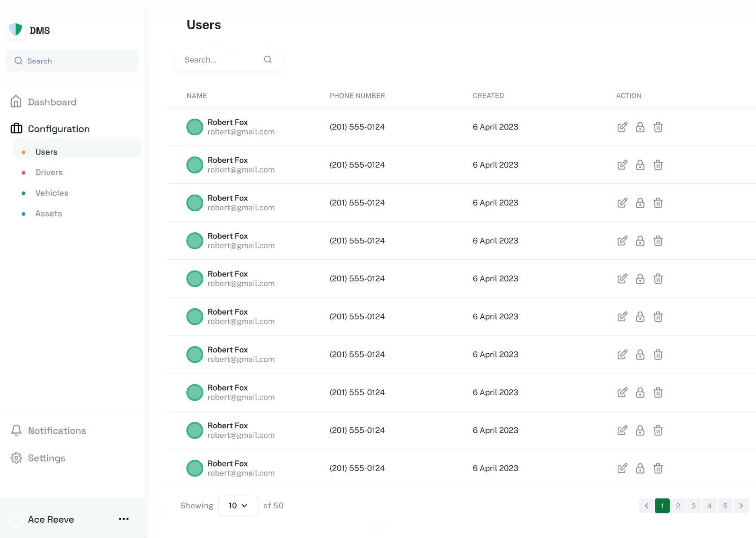The width and height of the screenshot is (756, 538).
Task: Click the trash icon in the third user row
Action: (658, 203)
